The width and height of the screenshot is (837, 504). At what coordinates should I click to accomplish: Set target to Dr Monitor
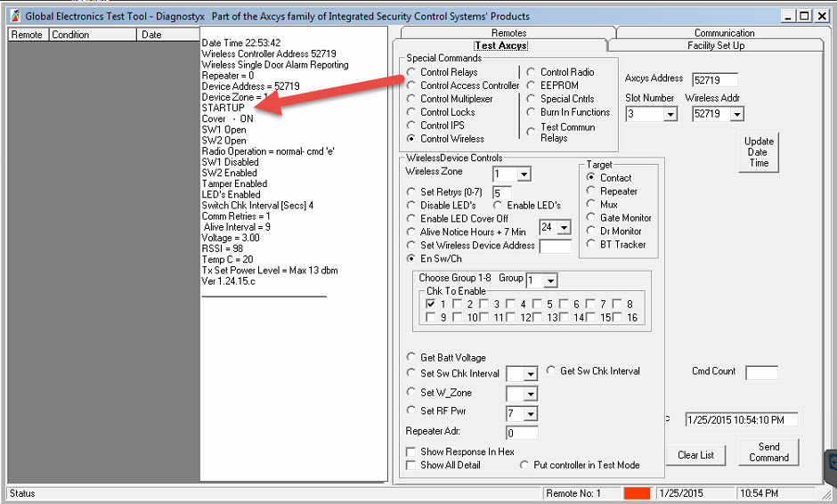(x=590, y=232)
